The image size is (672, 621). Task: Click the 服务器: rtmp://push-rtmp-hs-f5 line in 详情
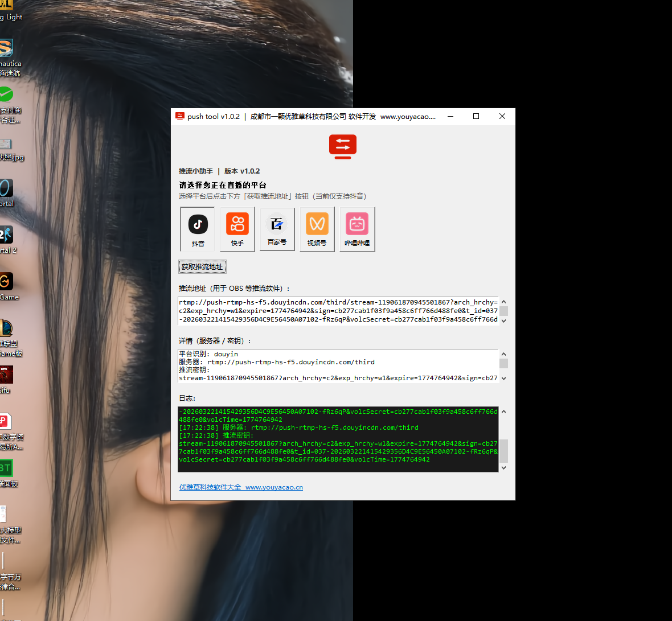coord(276,362)
